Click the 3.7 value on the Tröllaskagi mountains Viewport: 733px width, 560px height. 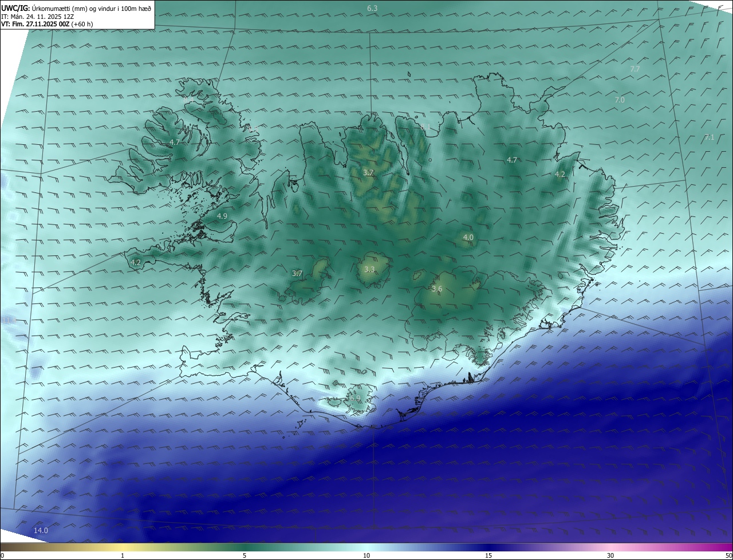tap(369, 172)
